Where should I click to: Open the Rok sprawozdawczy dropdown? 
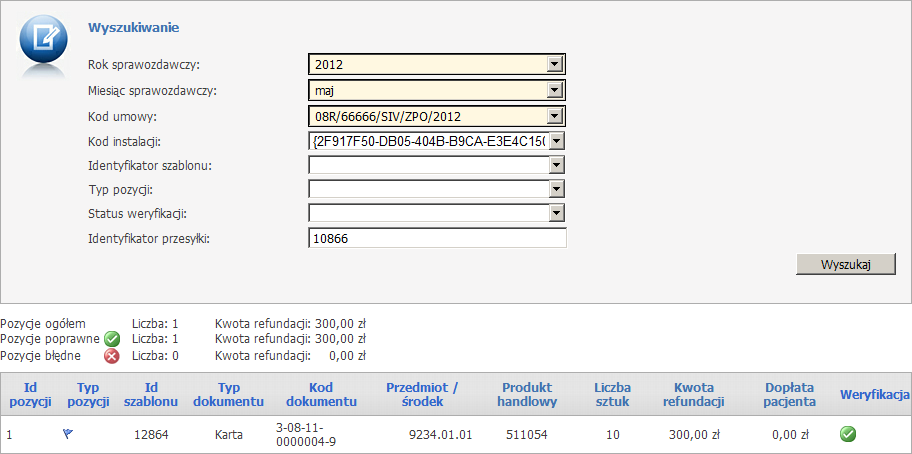556,65
